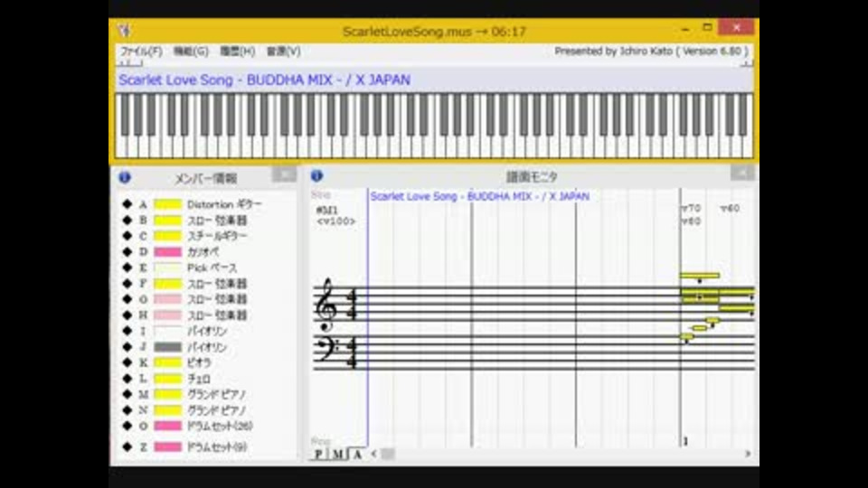Toggle member L diamond for チェロ

[x=127, y=379]
